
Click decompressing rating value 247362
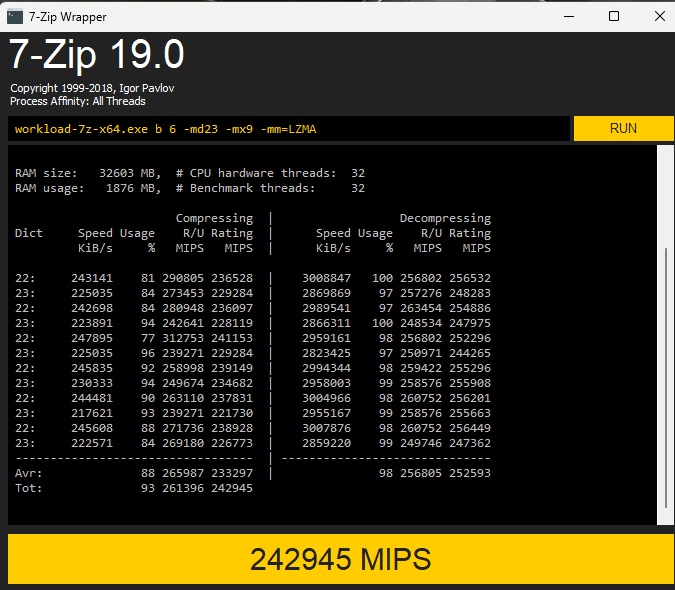[470, 443]
